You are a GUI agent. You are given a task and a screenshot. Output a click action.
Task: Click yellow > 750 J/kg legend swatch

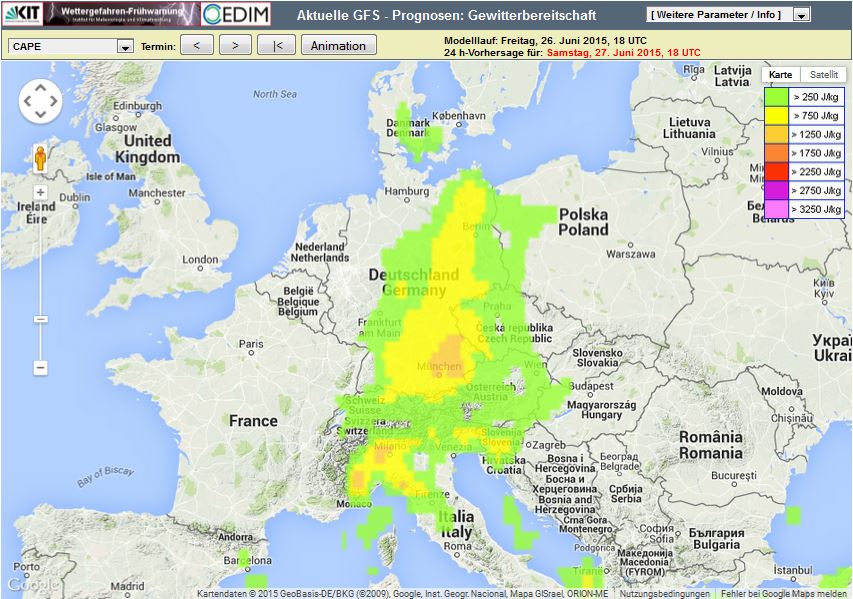point(776,115)
